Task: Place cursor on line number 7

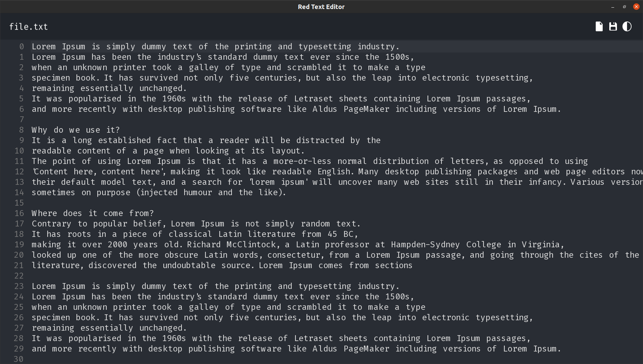Action: 22,119
